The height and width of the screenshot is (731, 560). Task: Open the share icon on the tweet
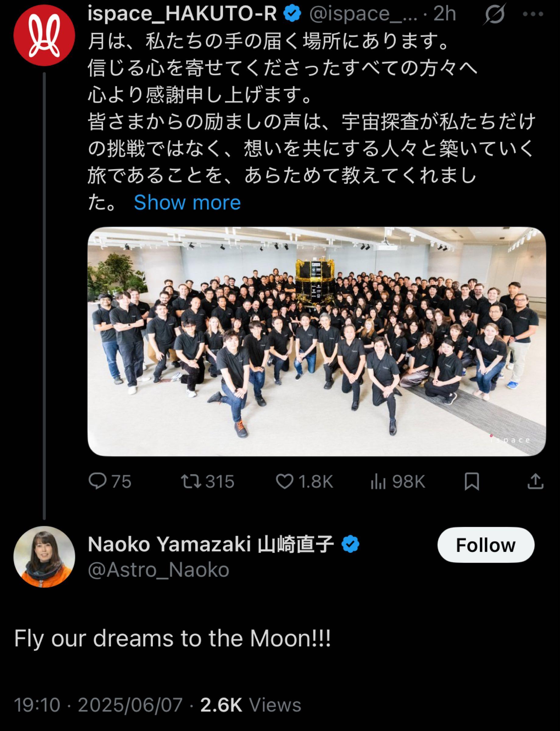click(x=536, y=480)
